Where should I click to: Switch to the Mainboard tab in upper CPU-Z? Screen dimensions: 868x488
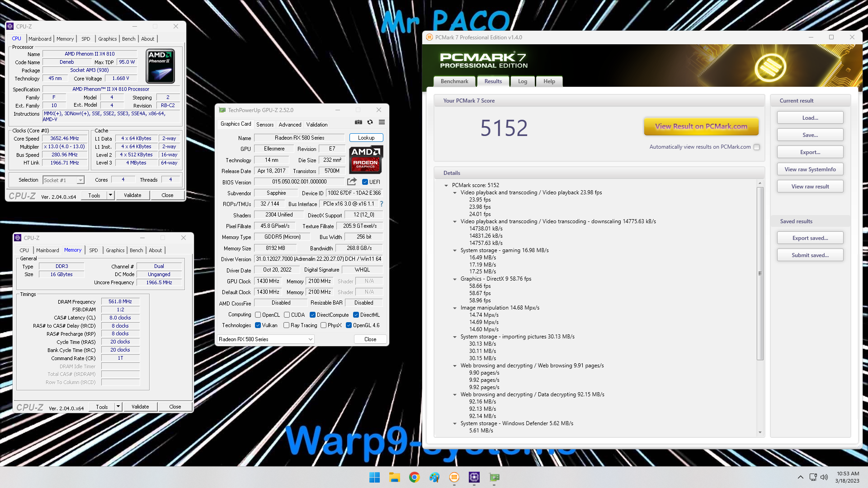pos(40,39)
